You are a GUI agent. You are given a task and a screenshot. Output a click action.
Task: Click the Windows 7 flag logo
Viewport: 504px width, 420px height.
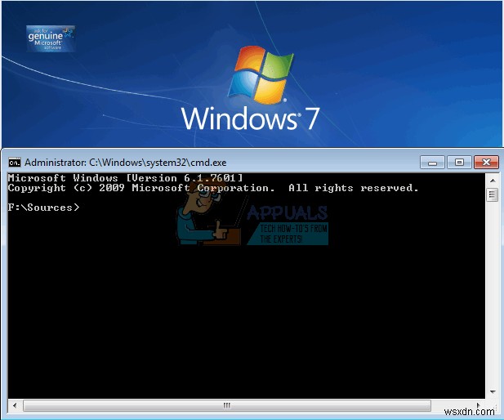[x=261, y=74]
